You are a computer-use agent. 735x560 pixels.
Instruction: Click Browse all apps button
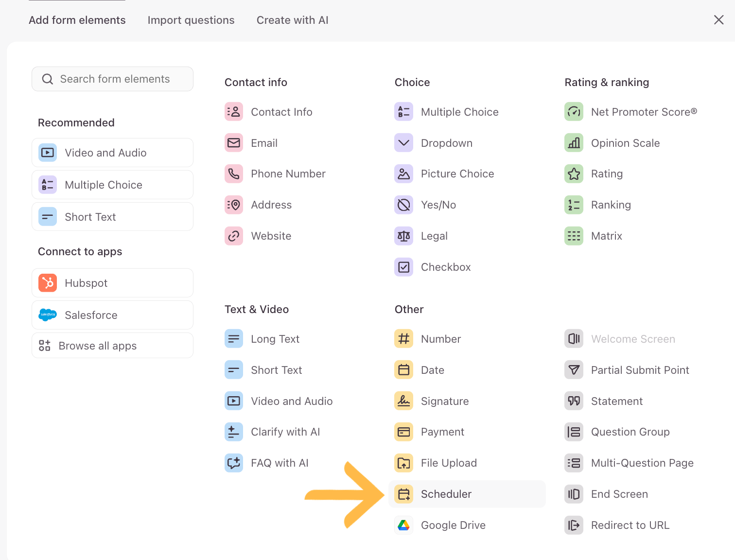click(x=112, y=346)
